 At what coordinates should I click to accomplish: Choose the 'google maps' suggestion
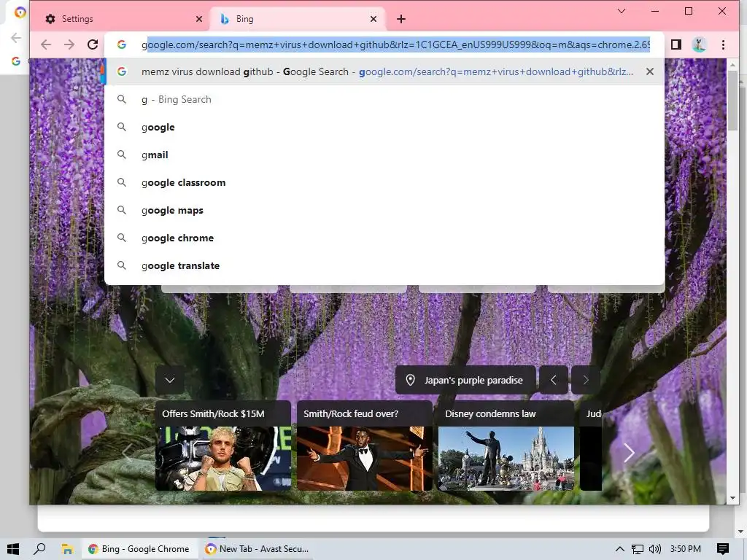[x=384, y=210]
